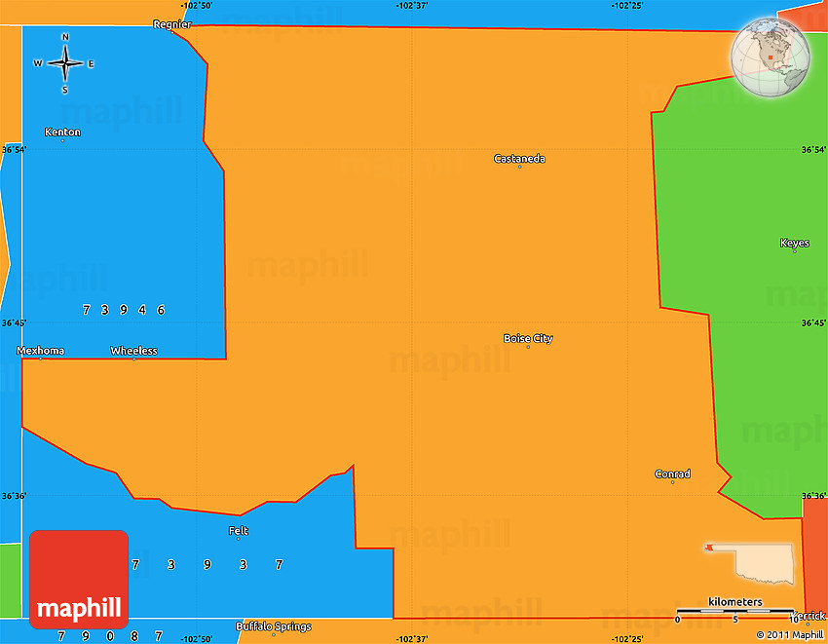Click the 73937 zip code label
Screen dimensions: 828x644
tap(207, 564)
